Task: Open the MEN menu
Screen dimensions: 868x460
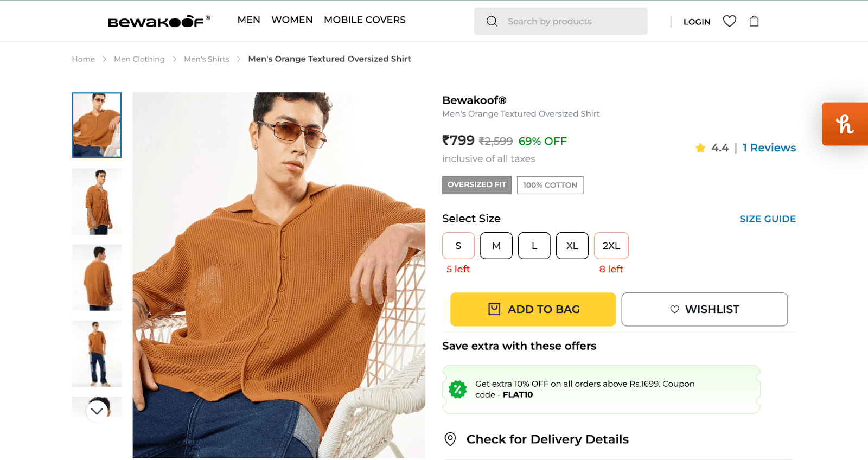Action: (249, 20)
